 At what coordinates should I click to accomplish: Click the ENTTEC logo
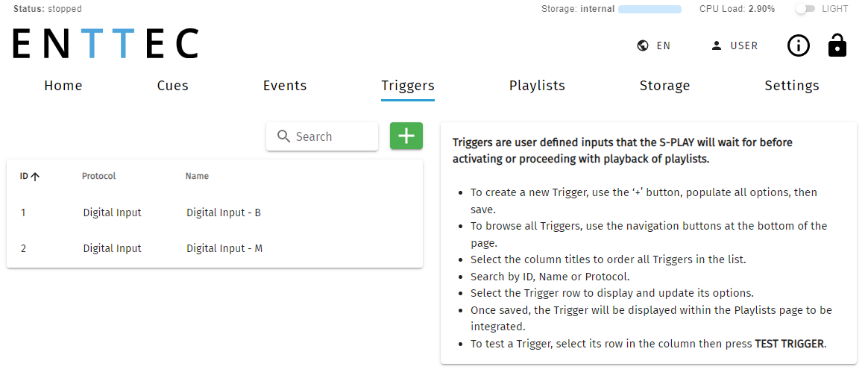pos(105,44)
